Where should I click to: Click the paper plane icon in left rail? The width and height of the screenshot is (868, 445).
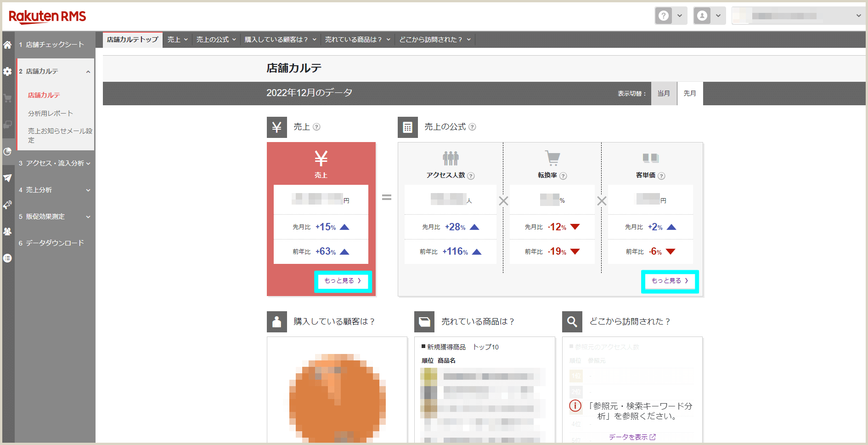tap(7, 178)
